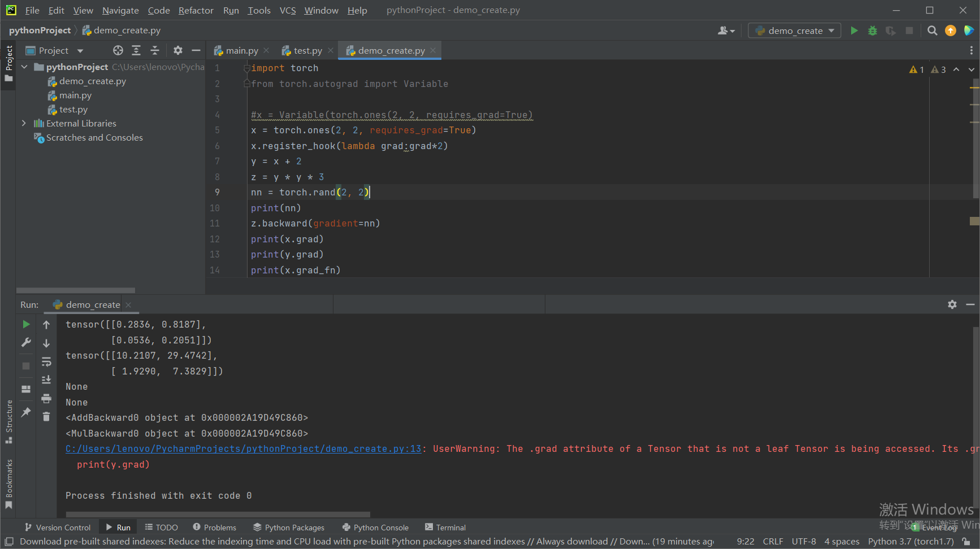This screenshot has height=549, width=980.
Task: Toggle tool window bars bottom-left icon
Action: [8, 542]
